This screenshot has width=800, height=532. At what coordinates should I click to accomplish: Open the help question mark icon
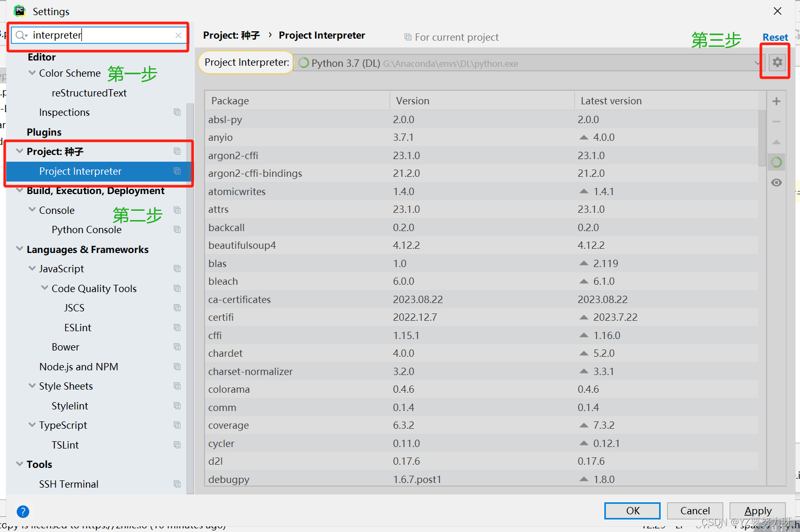(x=23, y=512)
